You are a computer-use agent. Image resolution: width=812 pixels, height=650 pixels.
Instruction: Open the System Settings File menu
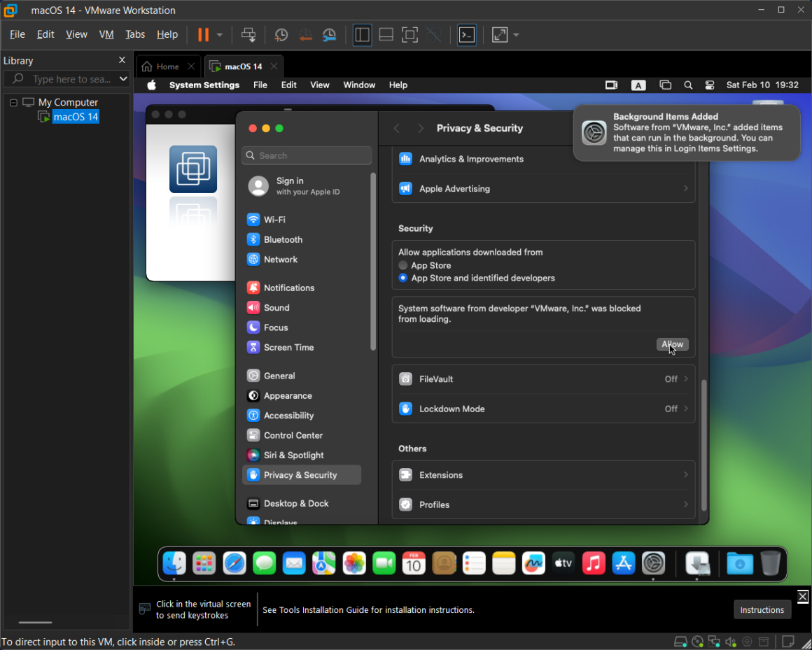point(260,85)
